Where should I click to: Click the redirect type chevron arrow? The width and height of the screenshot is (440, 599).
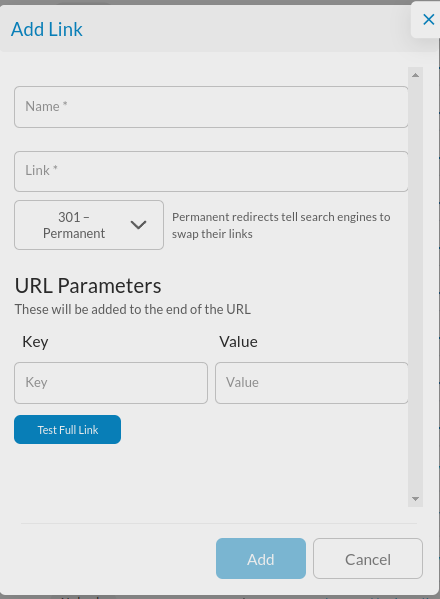point(138,225)
